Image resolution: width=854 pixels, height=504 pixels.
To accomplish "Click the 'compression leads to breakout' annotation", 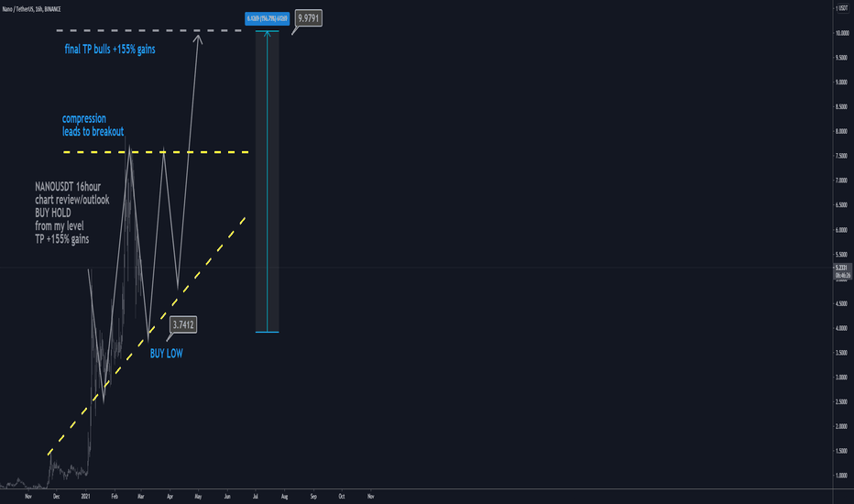I will [x=93, y=125].
